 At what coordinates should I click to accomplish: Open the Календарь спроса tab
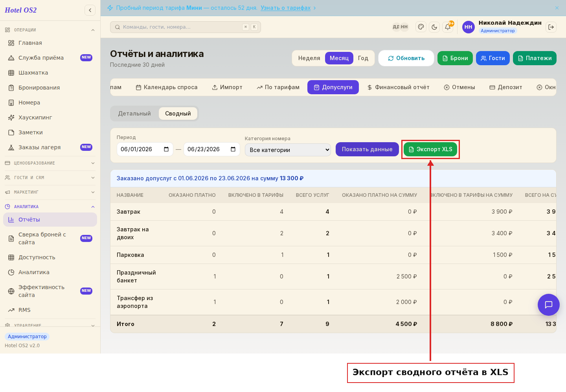(167, 87)
